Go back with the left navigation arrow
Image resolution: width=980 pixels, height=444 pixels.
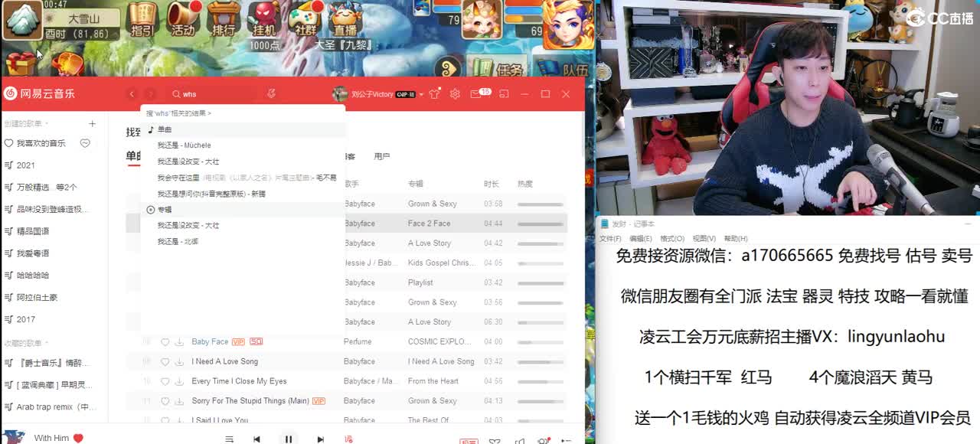132,94
